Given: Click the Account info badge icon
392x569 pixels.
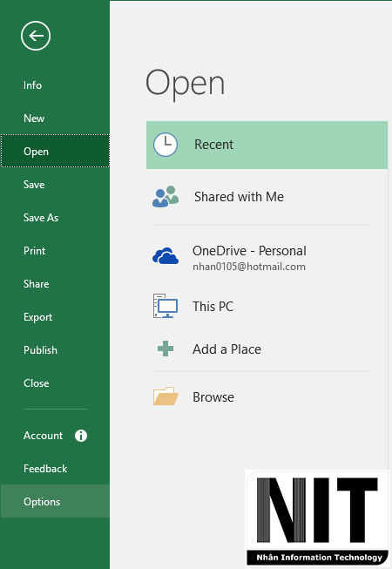Looking at the screenshot, I should (81, 436).
